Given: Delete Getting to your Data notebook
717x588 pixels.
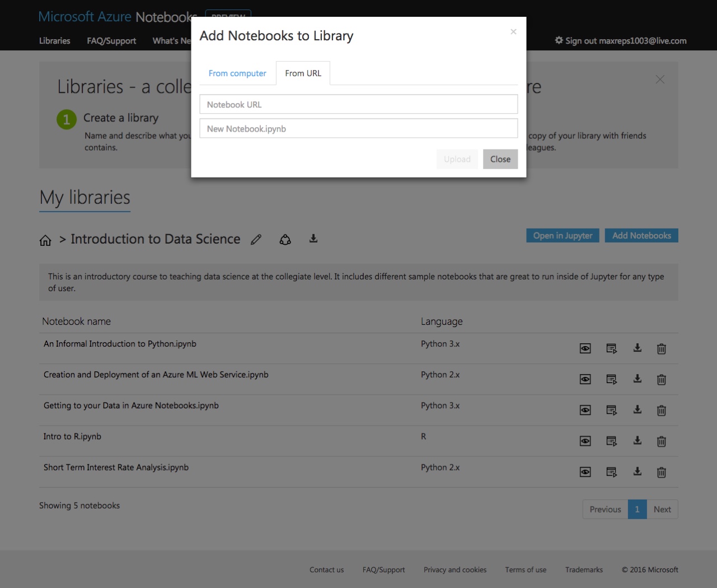Looking at the screenshot, I should click(661, 410).
